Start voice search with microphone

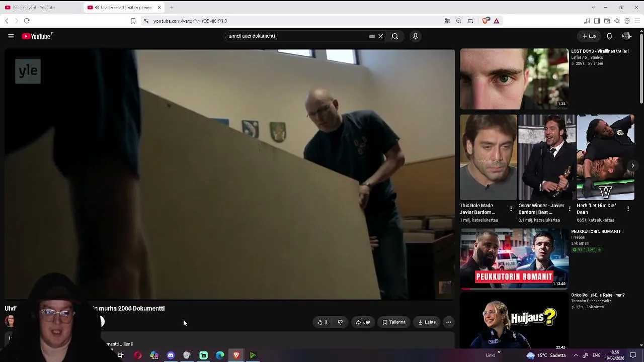coord(415,36)
